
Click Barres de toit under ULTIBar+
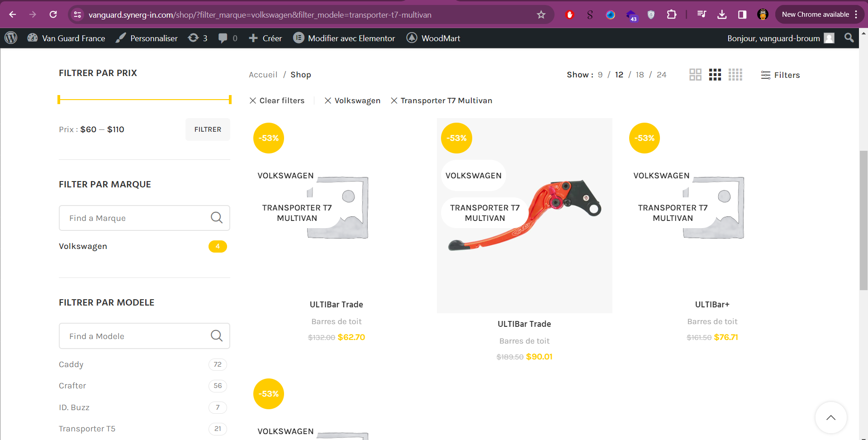coord(712,321)
